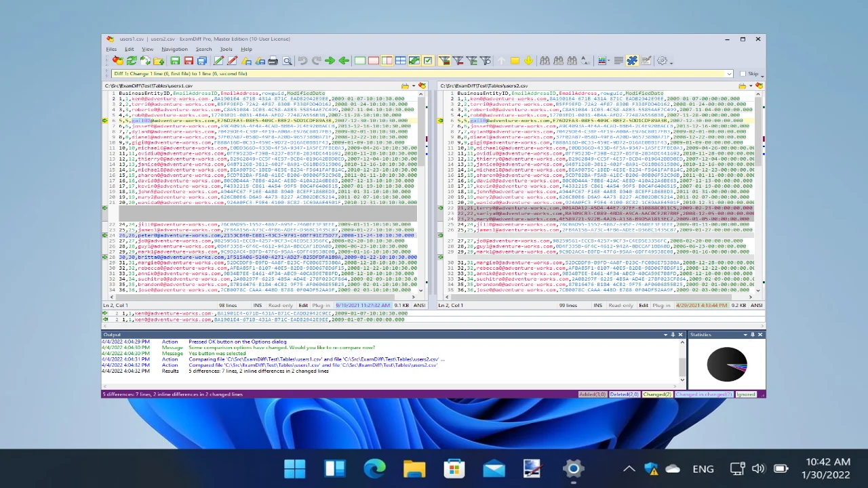Toggle the funnel filter with green bars
The image size is (868, 488).
pos(472,61)
